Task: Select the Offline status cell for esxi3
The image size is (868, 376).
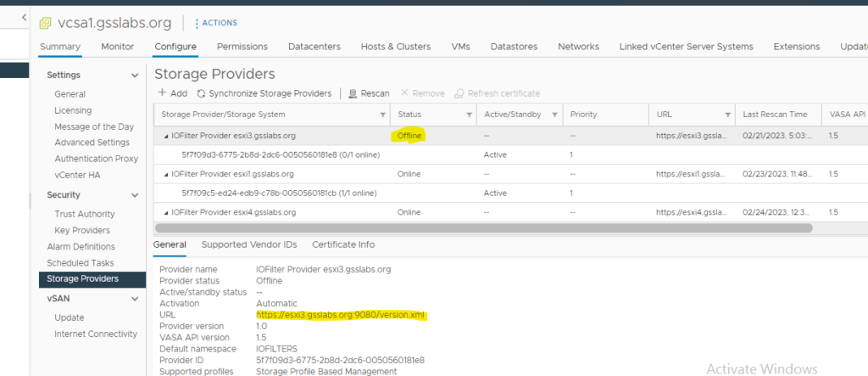Action: click(x=409, y=135)
